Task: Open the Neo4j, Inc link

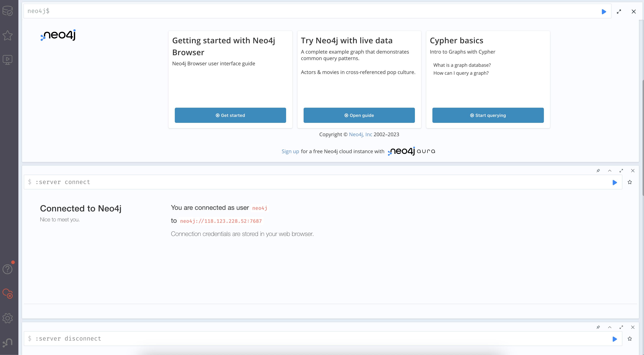Action: pos(360,134)
